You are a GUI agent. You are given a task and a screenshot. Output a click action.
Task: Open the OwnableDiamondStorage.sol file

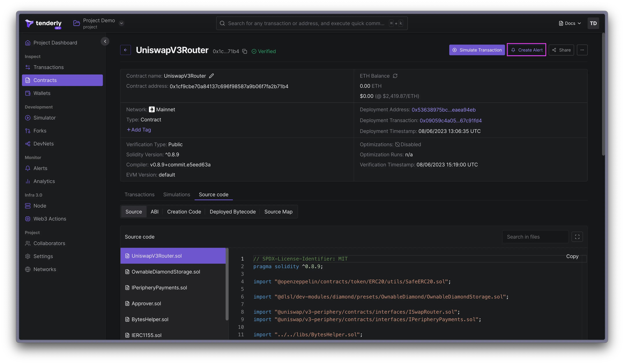[173, 272]
